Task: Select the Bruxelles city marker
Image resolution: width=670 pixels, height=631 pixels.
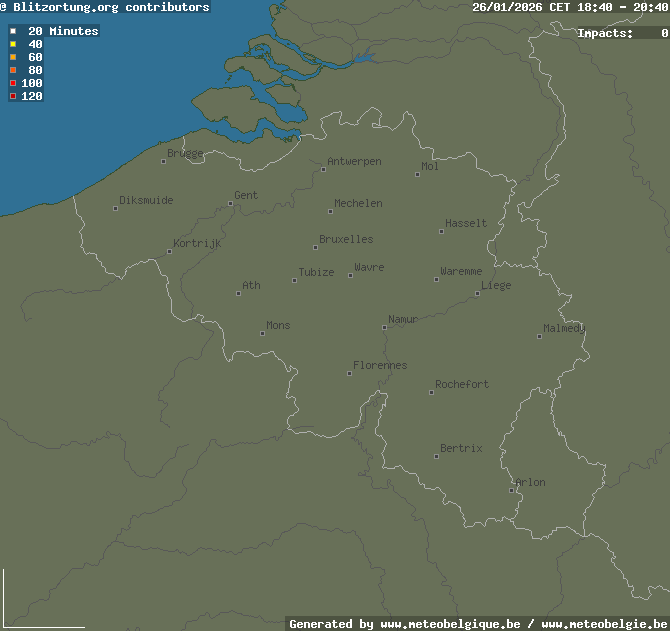Action: click(x=315, y=247)
